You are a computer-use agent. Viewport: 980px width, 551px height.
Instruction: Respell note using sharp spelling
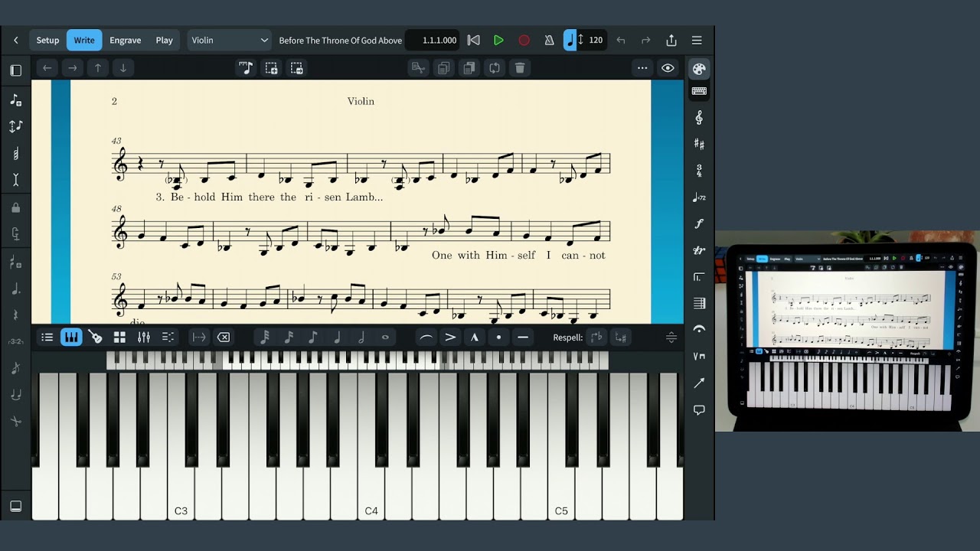[x=621, y=337]
